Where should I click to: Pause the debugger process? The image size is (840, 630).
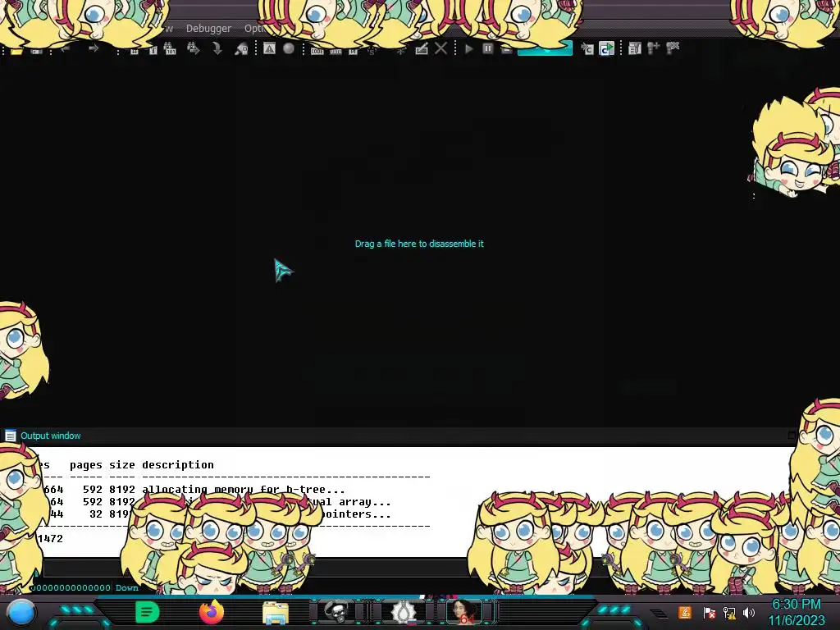(x=487, y=48)
